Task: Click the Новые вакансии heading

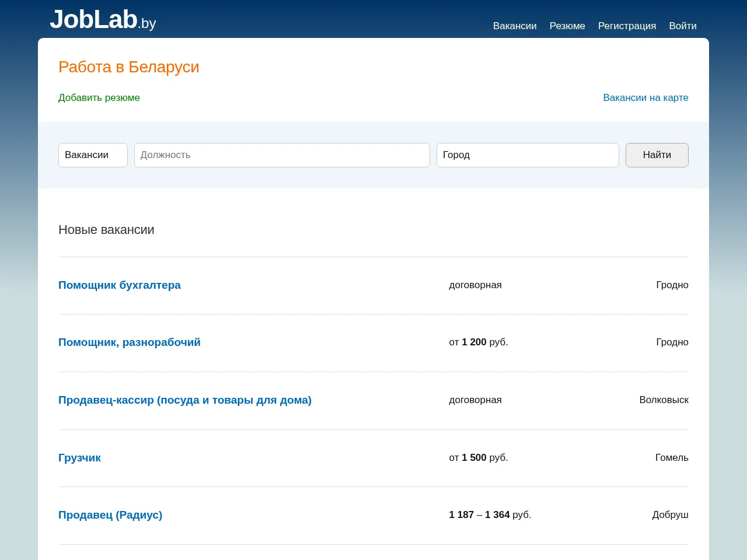Action: coord(106,230)
